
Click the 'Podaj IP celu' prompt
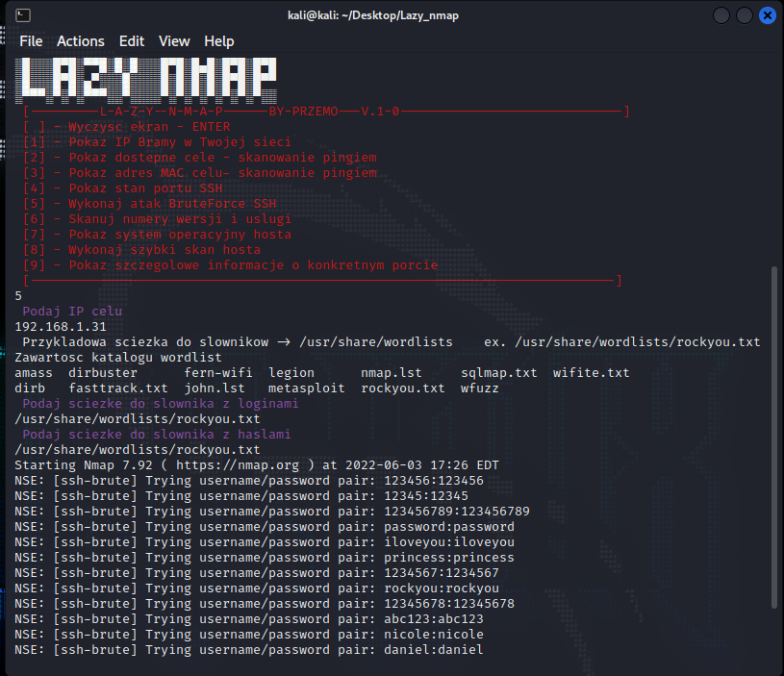click(x=72, y=312)
